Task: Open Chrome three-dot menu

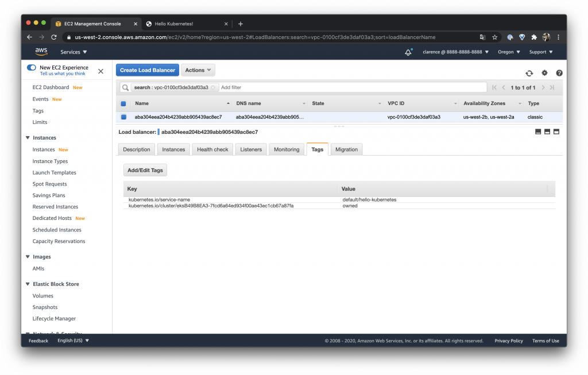Action: pos(558,37)
